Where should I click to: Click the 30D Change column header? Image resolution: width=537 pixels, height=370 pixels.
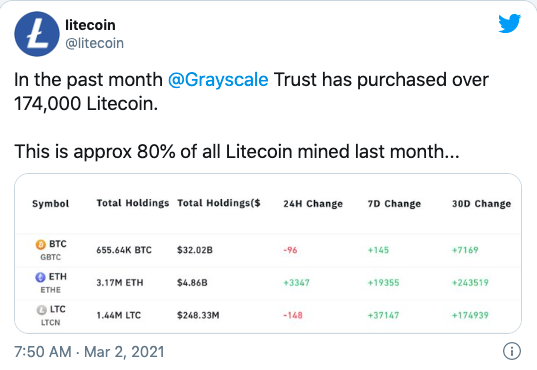[482, 204]
